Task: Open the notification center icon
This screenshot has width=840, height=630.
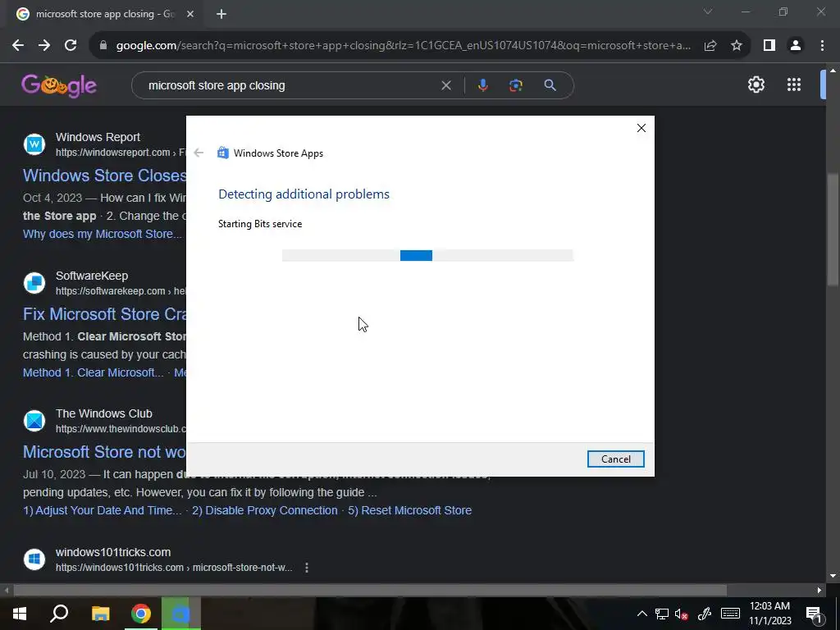Action: pos(814,614)
